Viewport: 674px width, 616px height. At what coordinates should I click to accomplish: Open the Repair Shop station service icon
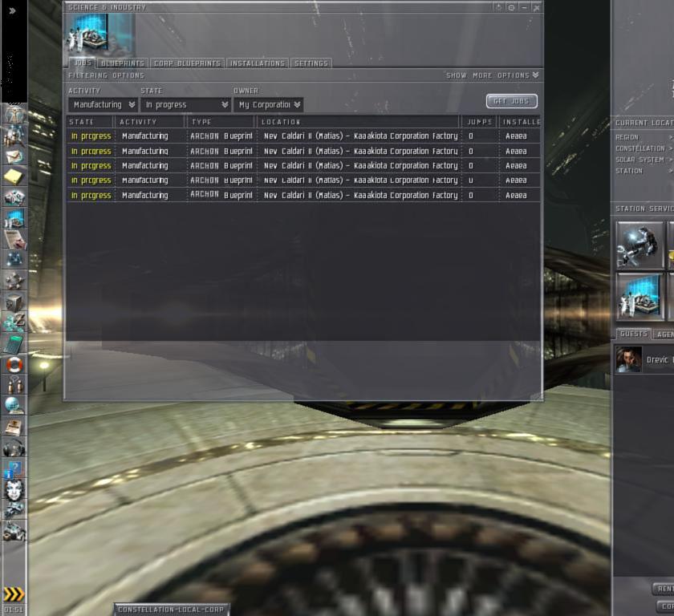(640, 245)
